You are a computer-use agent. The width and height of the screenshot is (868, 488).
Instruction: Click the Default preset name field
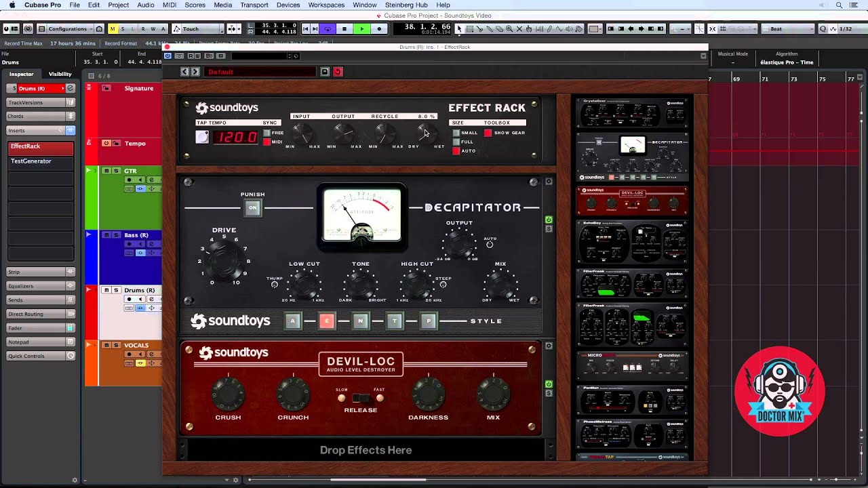point(260,72)
